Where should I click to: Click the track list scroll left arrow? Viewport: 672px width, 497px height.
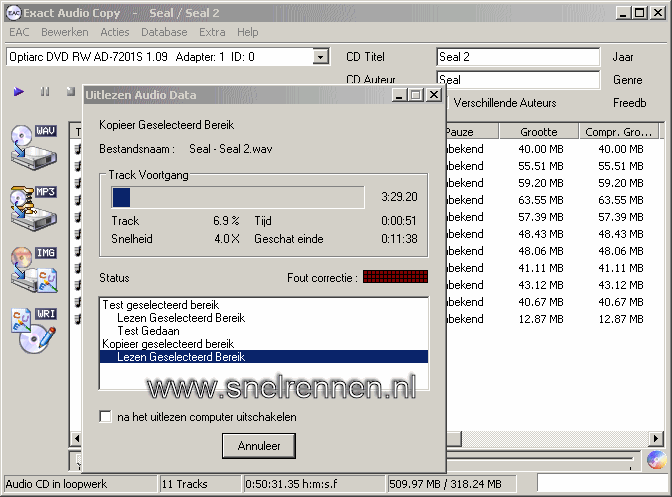click(77, 438)
